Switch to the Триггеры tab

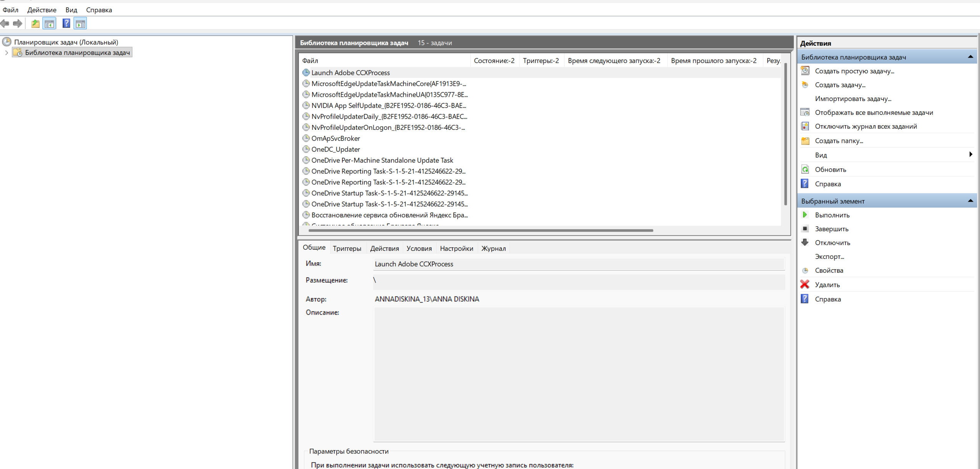pyautogui.click(x=347, y=249)
